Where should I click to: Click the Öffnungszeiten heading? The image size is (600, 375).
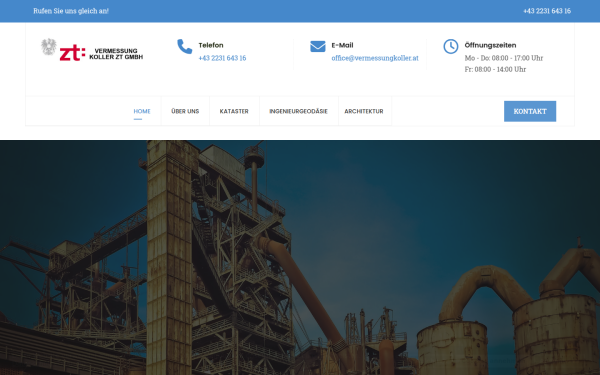tap(491, 45)
